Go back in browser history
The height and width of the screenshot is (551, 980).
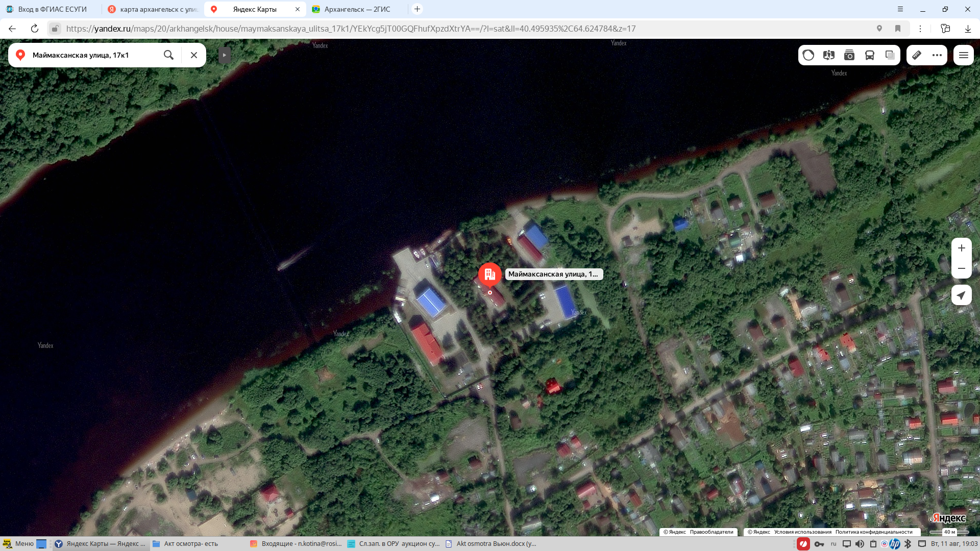[x=12, y=29]
